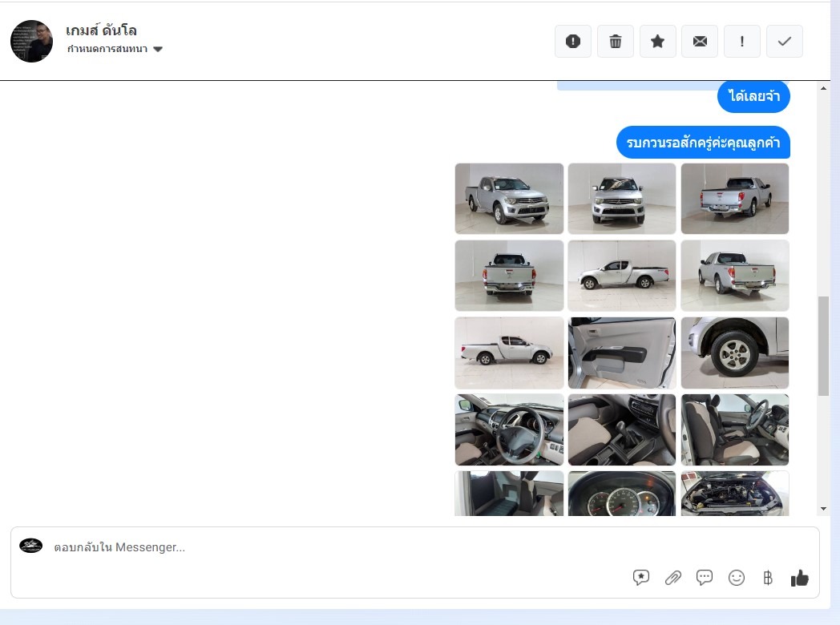Screen dimensions: 840x625
Task: Send a thumbs up like
Action: coord(799,578)
